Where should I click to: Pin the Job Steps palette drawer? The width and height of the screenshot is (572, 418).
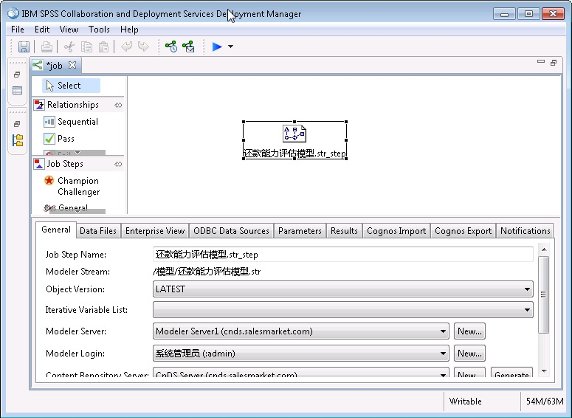[118, 164]
